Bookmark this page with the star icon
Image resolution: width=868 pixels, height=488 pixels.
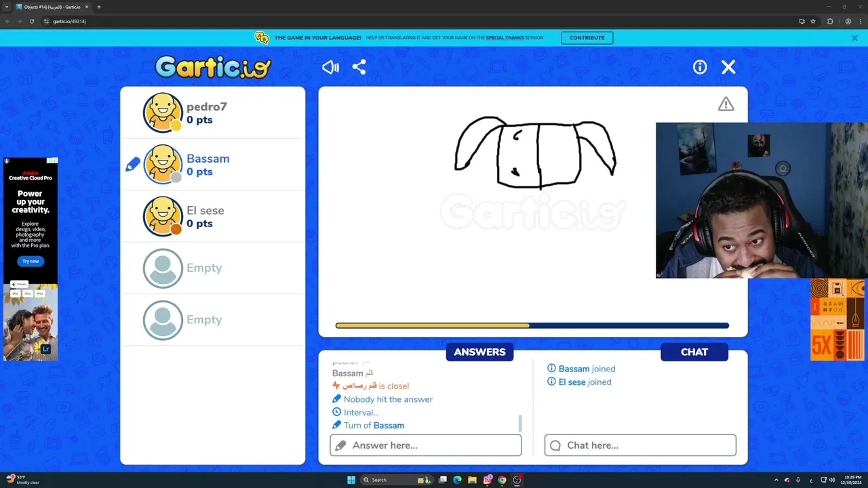point(813,21)
